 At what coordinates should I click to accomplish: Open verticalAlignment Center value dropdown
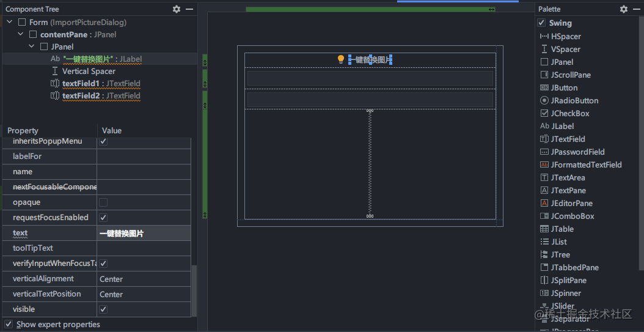click(144, 279)
